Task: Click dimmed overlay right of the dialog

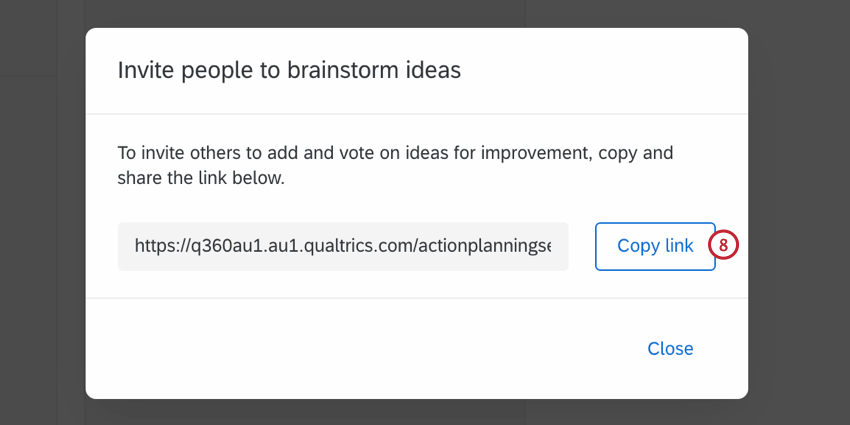Action: pyautogui.click(x=799, y=217)
